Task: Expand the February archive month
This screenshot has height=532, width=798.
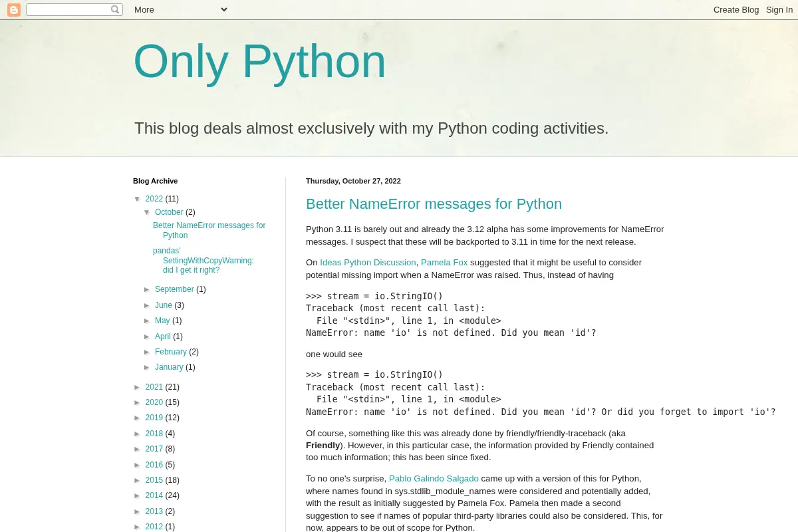Action: (147, 352)
